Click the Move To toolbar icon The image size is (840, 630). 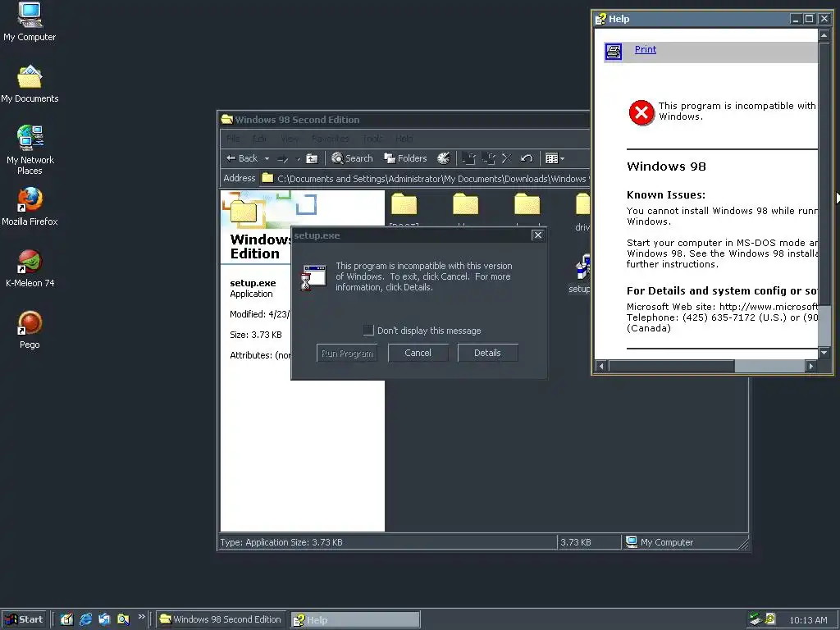coord(468,158)
